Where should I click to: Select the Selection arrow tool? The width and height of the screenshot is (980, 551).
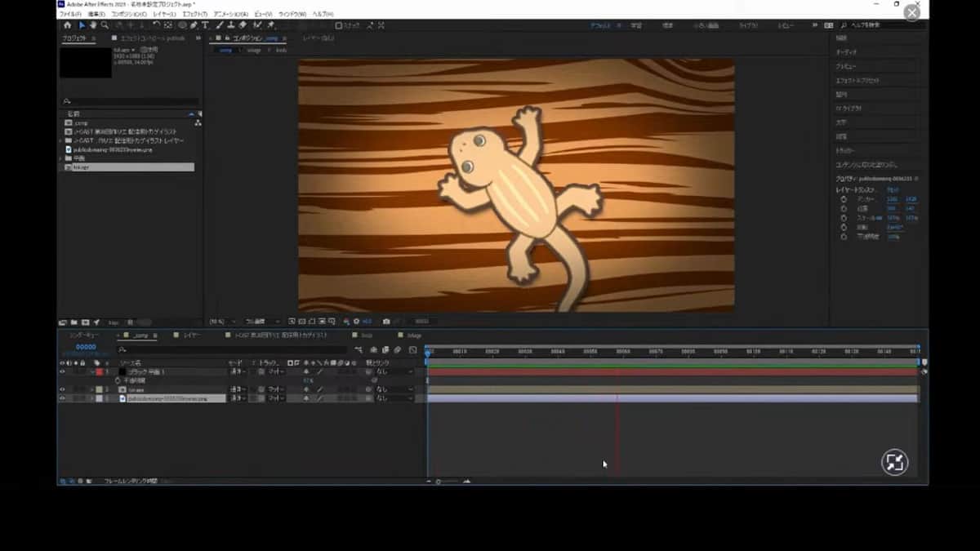82,25
